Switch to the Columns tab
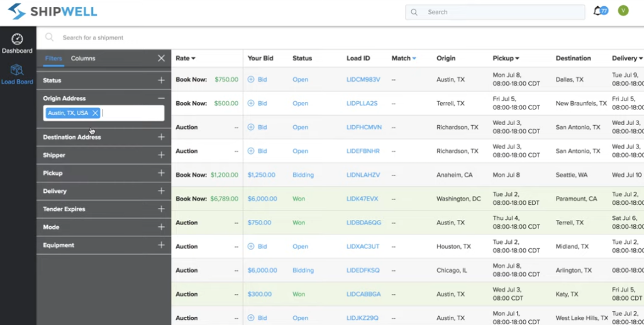644x325 pixels. pyautogui.click(x=83, y=58)
